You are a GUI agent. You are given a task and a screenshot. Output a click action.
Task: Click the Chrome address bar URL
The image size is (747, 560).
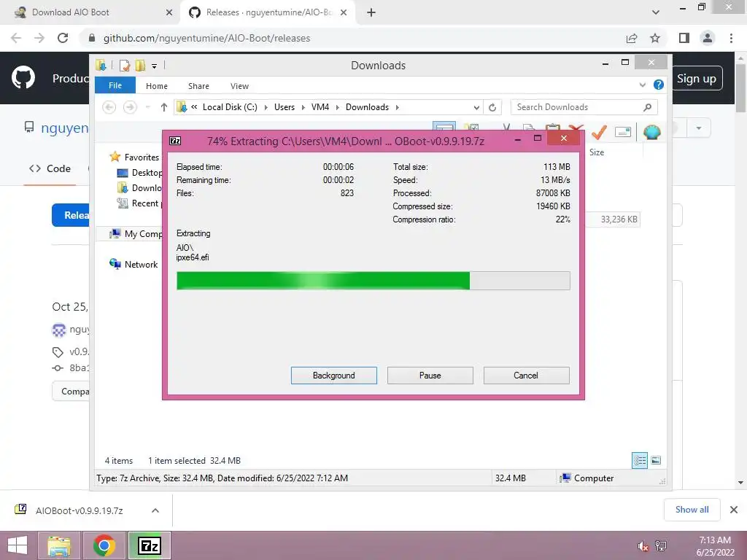[206, 38]
